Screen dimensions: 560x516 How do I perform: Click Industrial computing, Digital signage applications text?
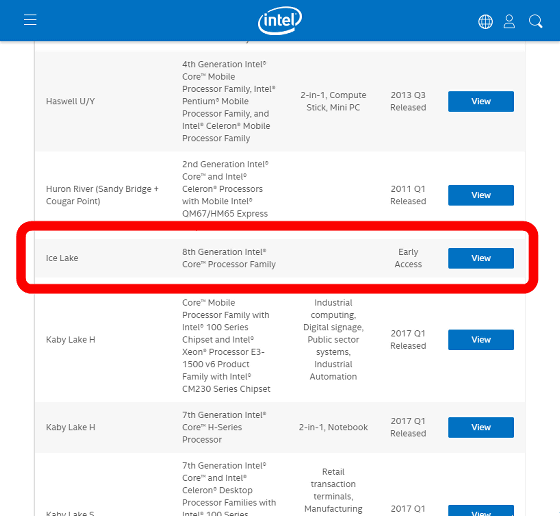click(x=333, y=340)
